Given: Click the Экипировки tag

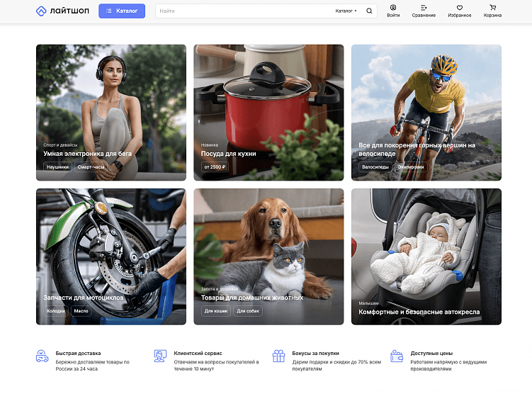Looking at the screenshot, I should 411,167.
